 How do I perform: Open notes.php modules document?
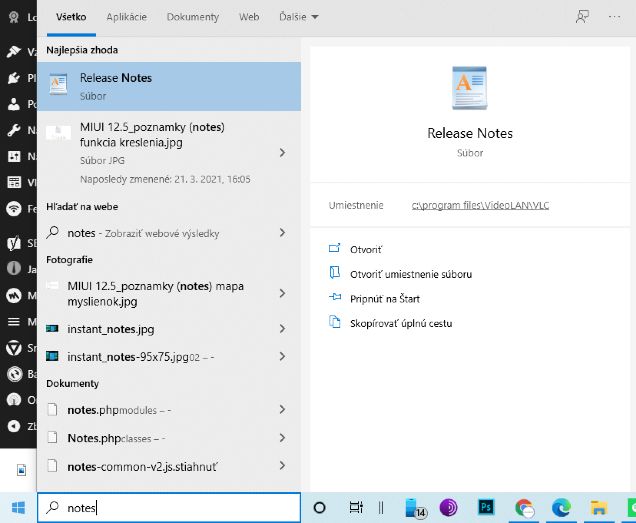pos(154,410)
